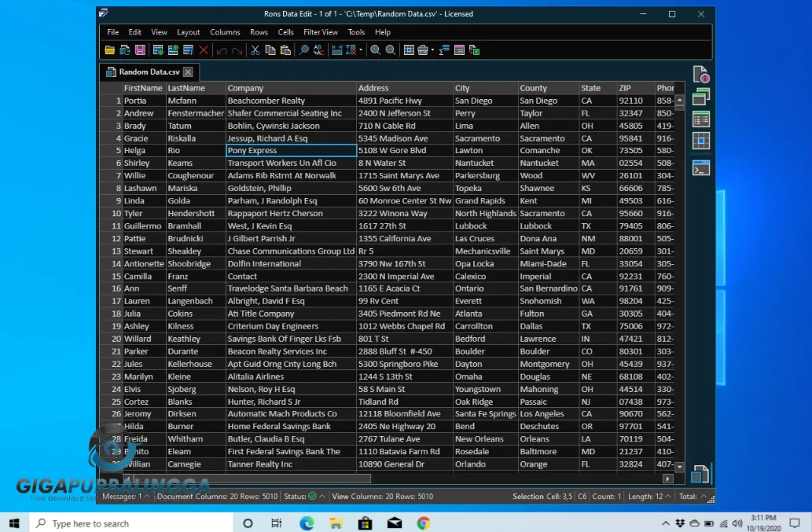The image size is (812, 532).
Task: Select the cell with city Topeka
Action: [x=485, y=189]
